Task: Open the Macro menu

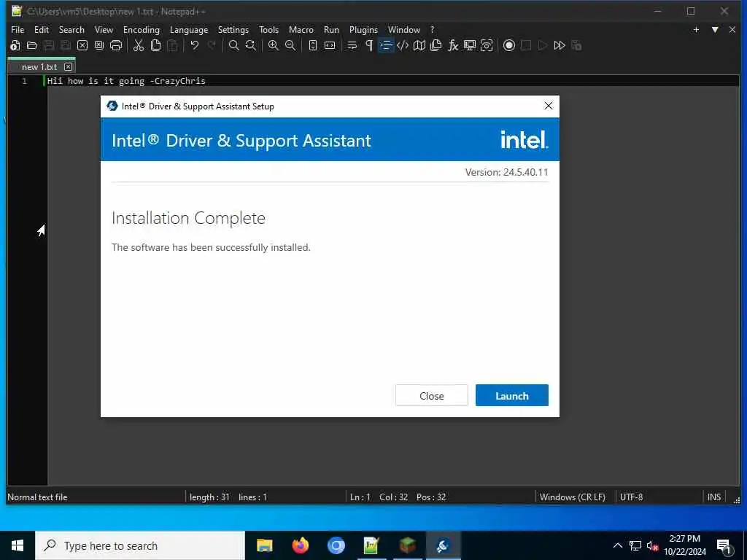Action: point(301,29)
